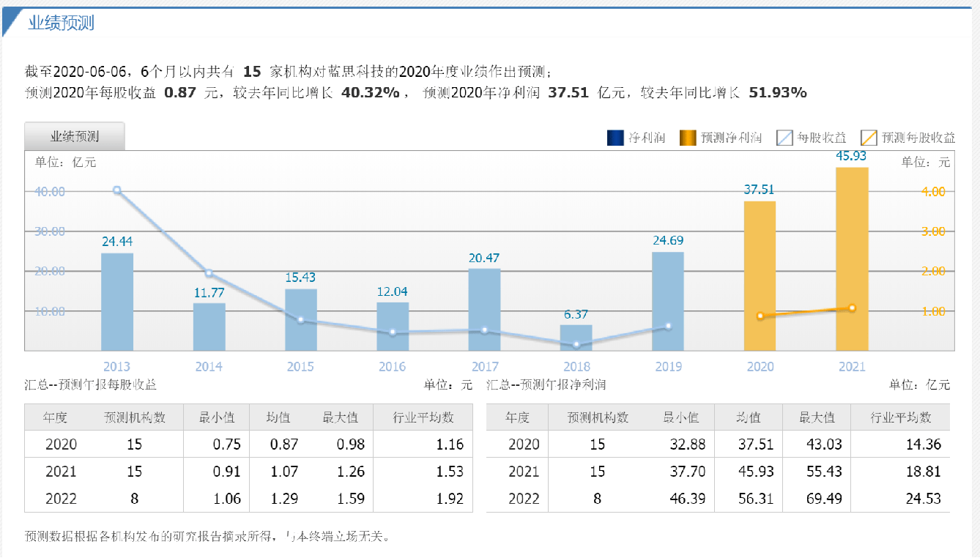The height and width of the screenshot is (558, 980).
Task: Click the 2017 EPS line data point
Action: coord(485,330)
